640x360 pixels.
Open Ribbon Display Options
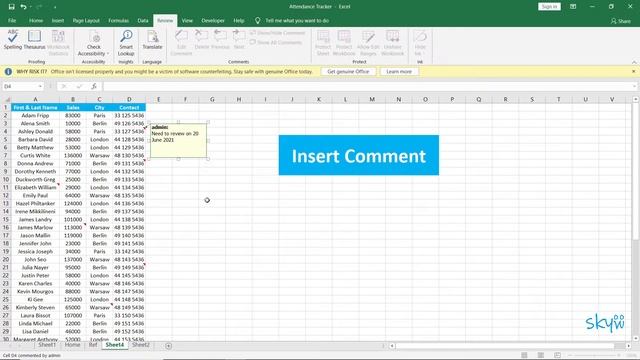(x=573, y=7)
